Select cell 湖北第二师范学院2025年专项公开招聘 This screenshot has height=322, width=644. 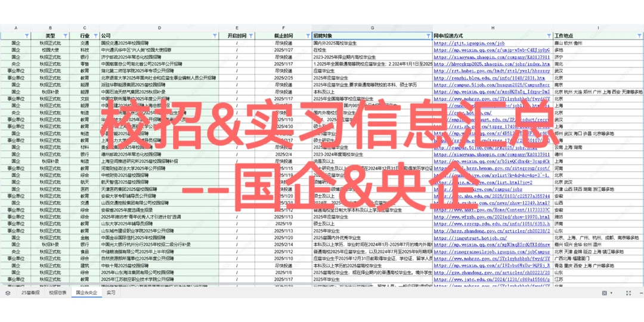point(159,70)
